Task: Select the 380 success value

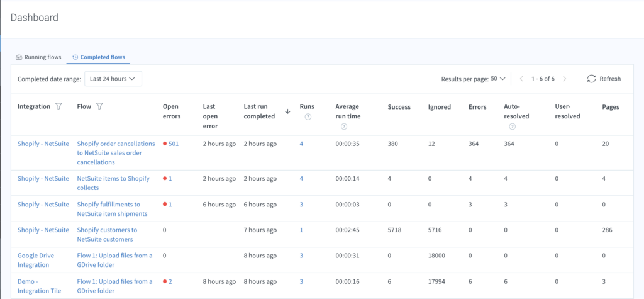Action: 393,144
